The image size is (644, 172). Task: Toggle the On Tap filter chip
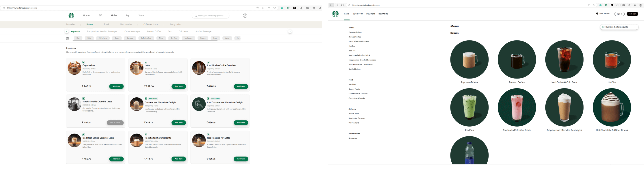tap(174, 38)
